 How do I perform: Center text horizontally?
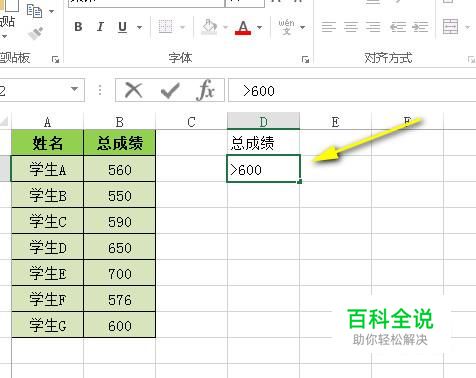tap(351, 27)
